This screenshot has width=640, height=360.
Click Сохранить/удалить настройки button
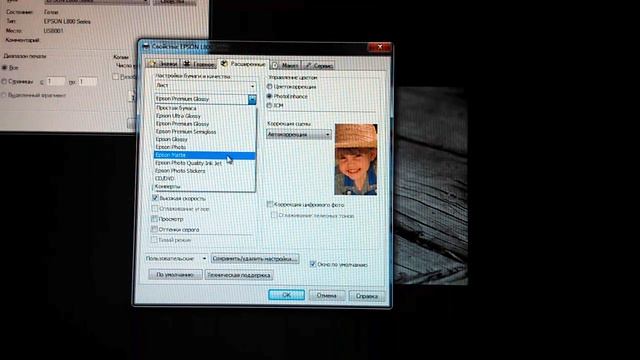pos(255,259)
